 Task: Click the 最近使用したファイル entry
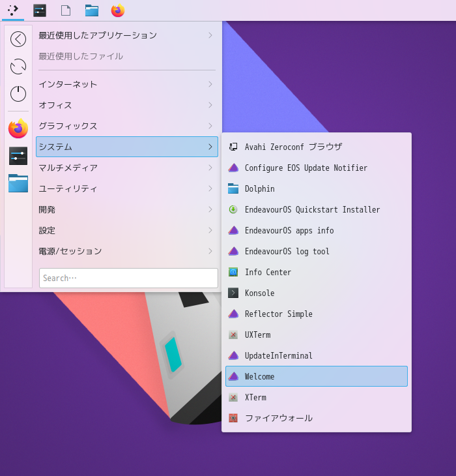pyautogui.click(x=127, y=56)
